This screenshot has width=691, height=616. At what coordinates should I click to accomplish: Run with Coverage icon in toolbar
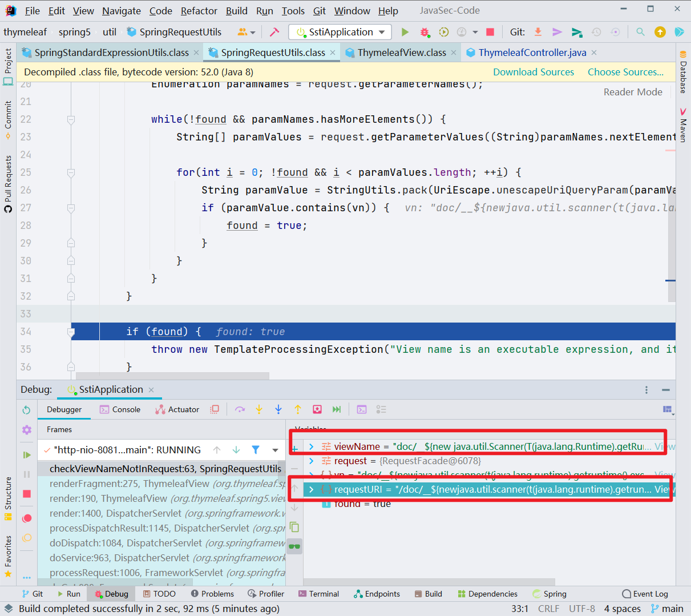pyautogui.click(x=443, y=32)
